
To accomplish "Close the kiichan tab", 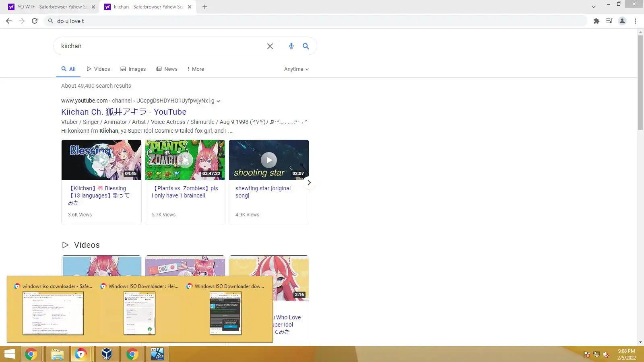I will 190,7.
